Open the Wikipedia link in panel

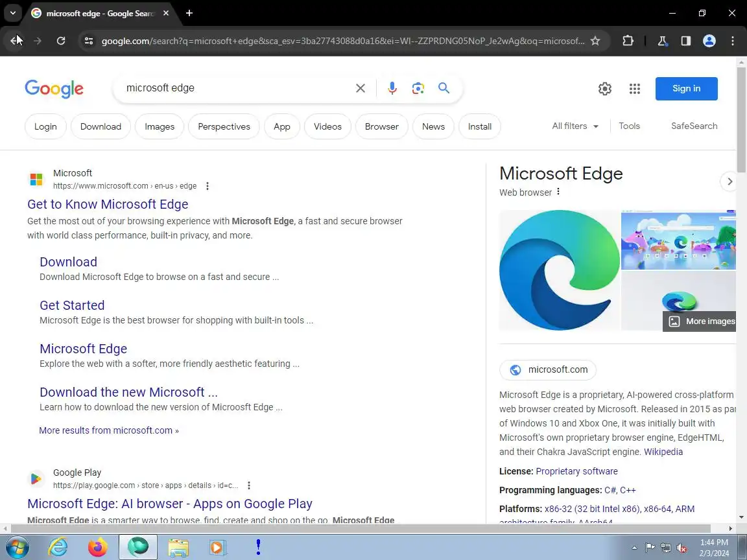[x=663, y=452]
